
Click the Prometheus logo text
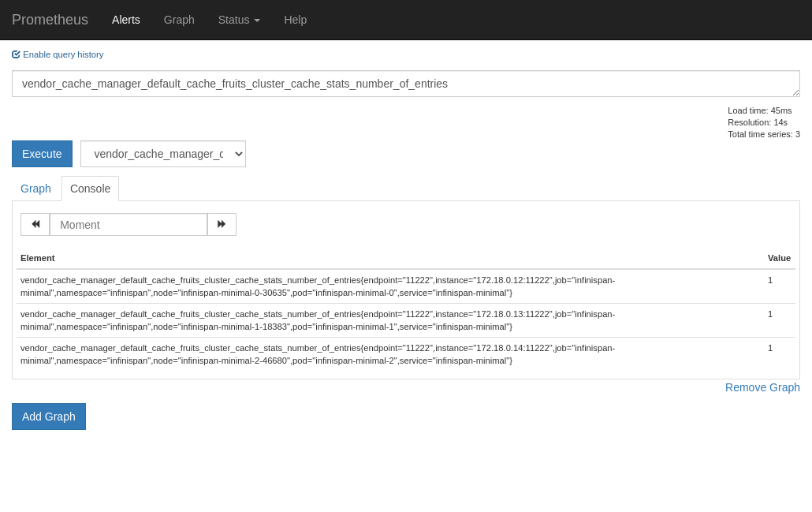tap(50, 20)
